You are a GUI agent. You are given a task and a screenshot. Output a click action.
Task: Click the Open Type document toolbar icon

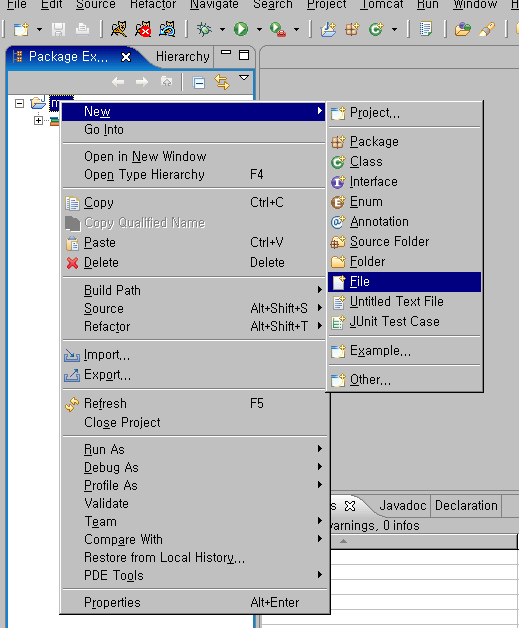click(426, 29)
